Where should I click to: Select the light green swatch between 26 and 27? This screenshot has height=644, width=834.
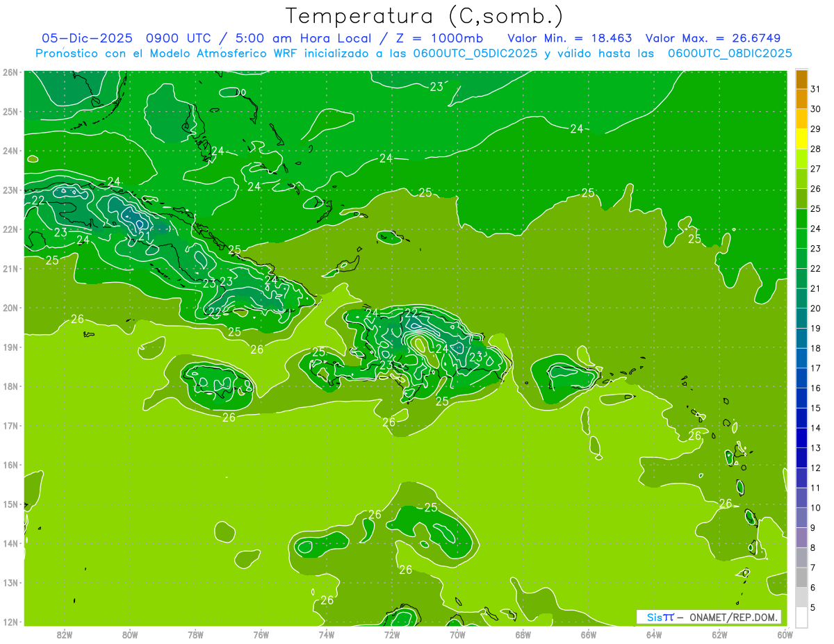[x=801, y=179]
